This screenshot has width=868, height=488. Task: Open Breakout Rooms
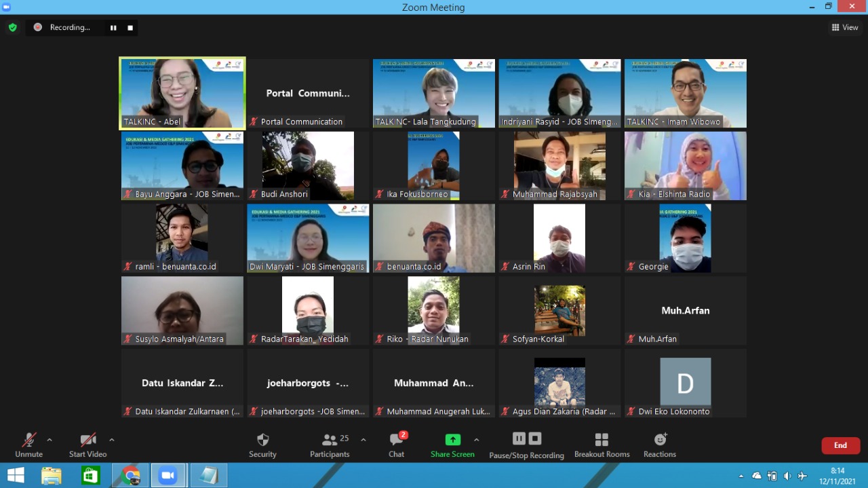(x=602, y=445)
